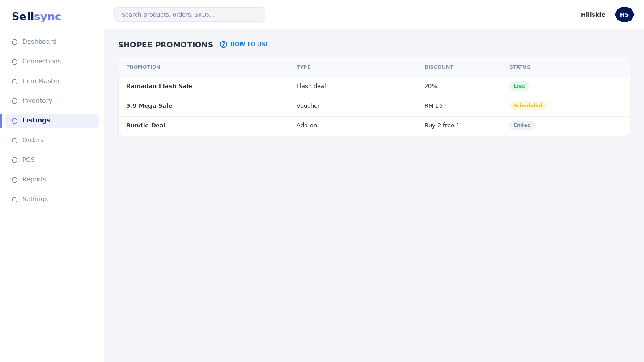The image size is (644, 362).
Task: Click the Item Master circle icon
Action: pyautogui.click(x=14, y=81)
